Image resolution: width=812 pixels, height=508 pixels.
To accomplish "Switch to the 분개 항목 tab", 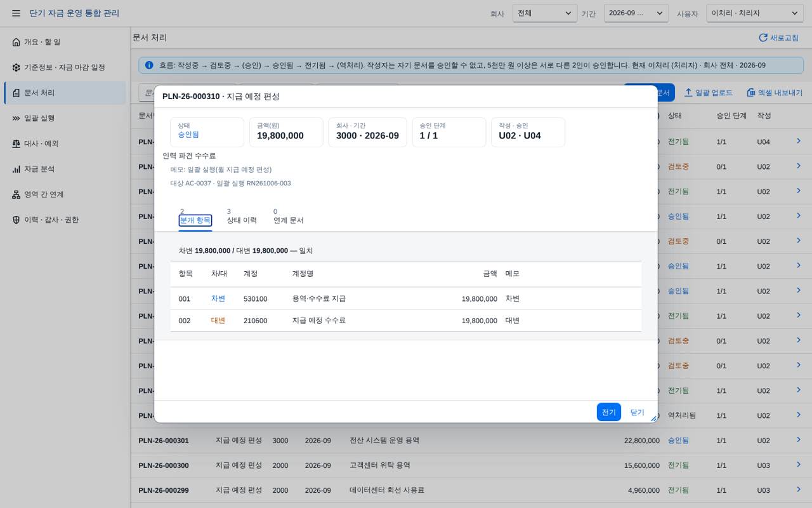I will pos(195,220).
